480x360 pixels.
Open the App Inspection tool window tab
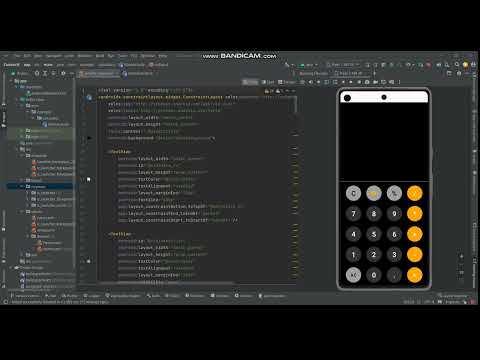pyautogui.click(x=272, y=296)
